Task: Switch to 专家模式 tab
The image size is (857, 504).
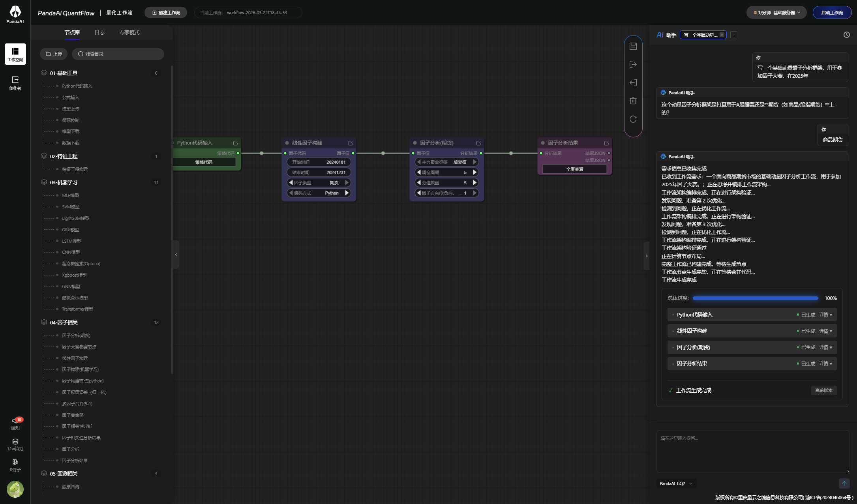Action: (x=129, y=32)
